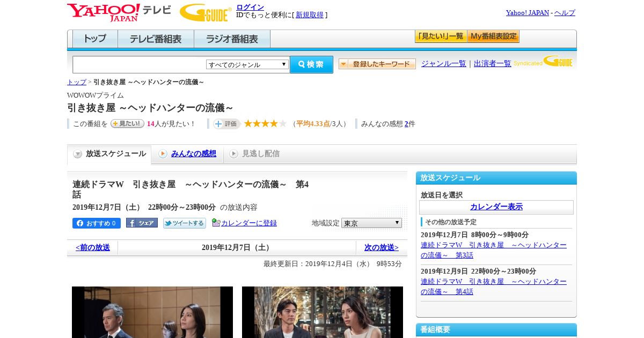Image resolution: width=644 pixels, height=338 pixels.
Task: Open the 出演者一覧 link
Action: point(493,63)
